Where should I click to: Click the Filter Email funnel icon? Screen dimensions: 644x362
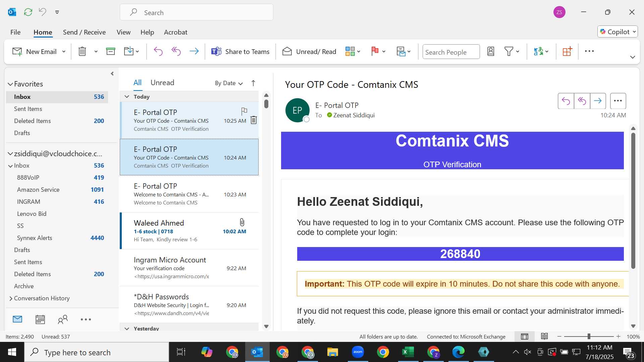(509, 51)
